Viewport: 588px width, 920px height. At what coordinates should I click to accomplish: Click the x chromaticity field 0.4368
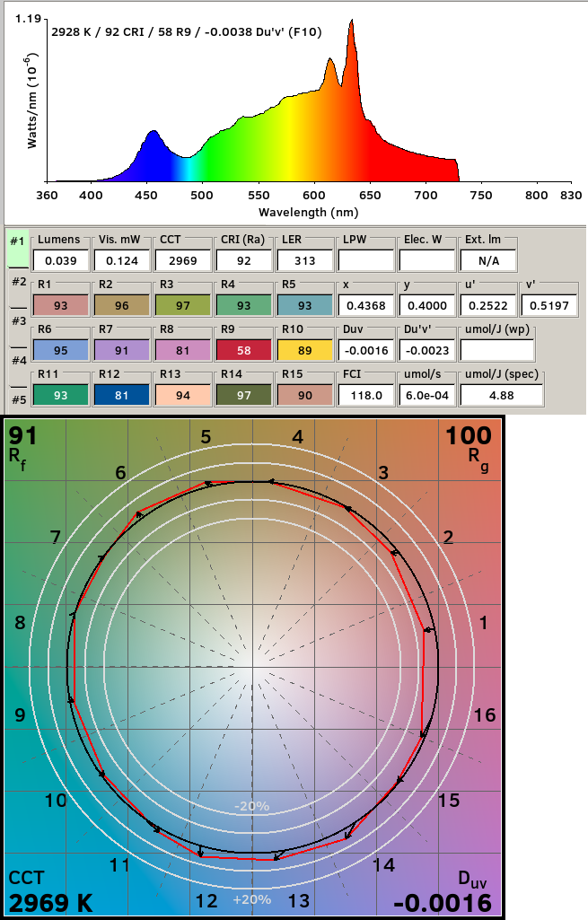click(366, 306)
